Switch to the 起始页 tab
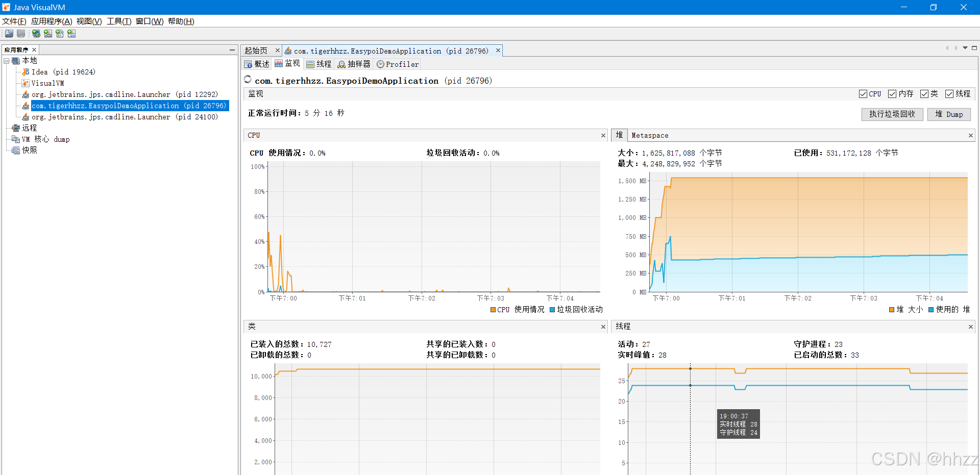980x475 pixels. coord(256,51)
